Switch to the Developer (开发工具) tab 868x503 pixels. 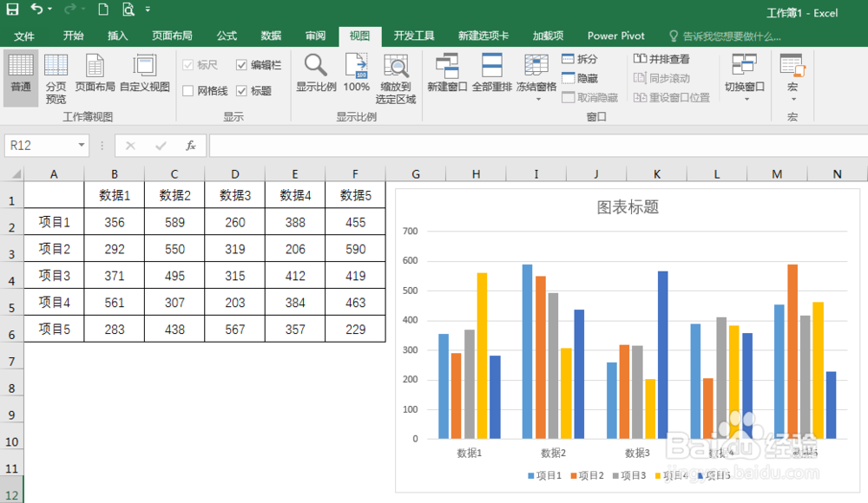tap(414, 36)
